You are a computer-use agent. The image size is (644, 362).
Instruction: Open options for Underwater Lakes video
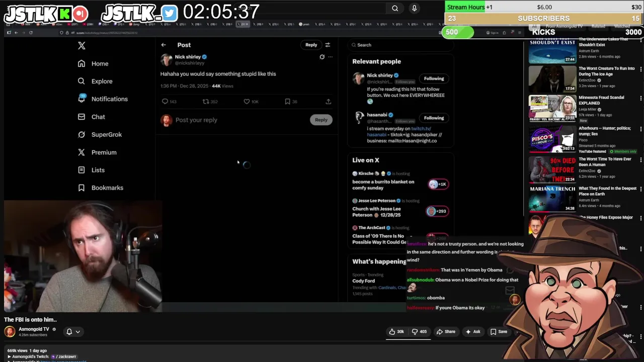640,40
